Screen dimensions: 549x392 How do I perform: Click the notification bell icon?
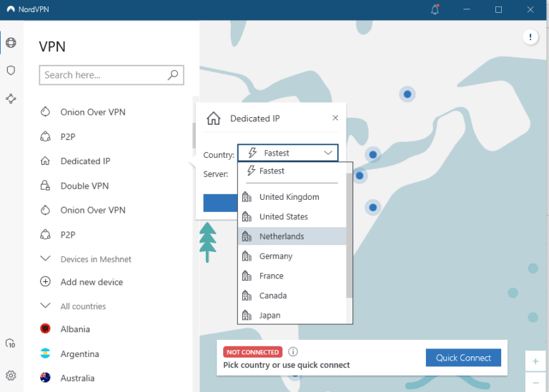click(435, 9)
